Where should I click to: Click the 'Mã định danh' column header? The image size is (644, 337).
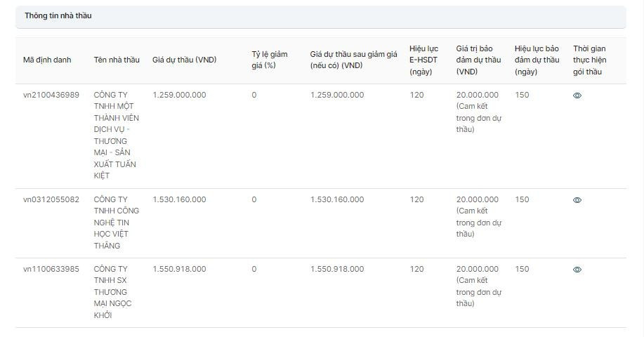tap(47, 60)
